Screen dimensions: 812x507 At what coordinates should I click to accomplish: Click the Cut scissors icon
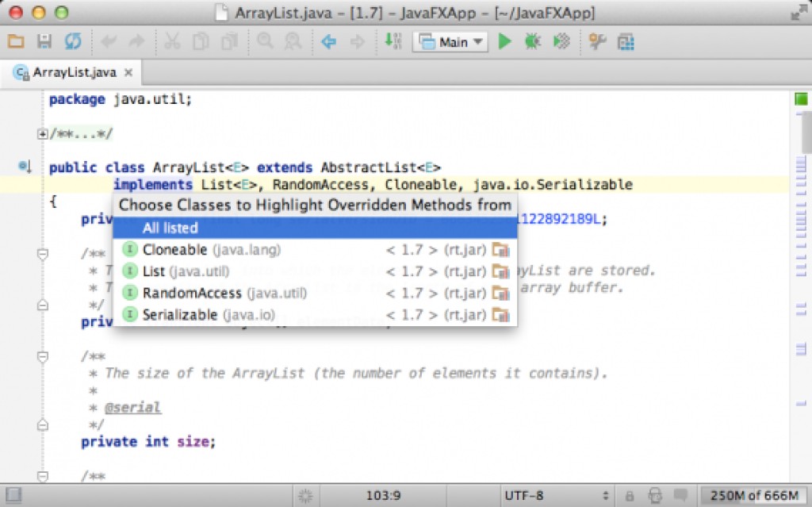coord(172,41)
